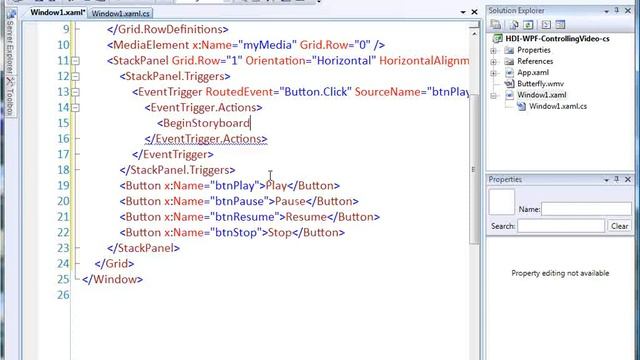
Task: Click "Button.Click" text on line 13
Action: (316, 92)
